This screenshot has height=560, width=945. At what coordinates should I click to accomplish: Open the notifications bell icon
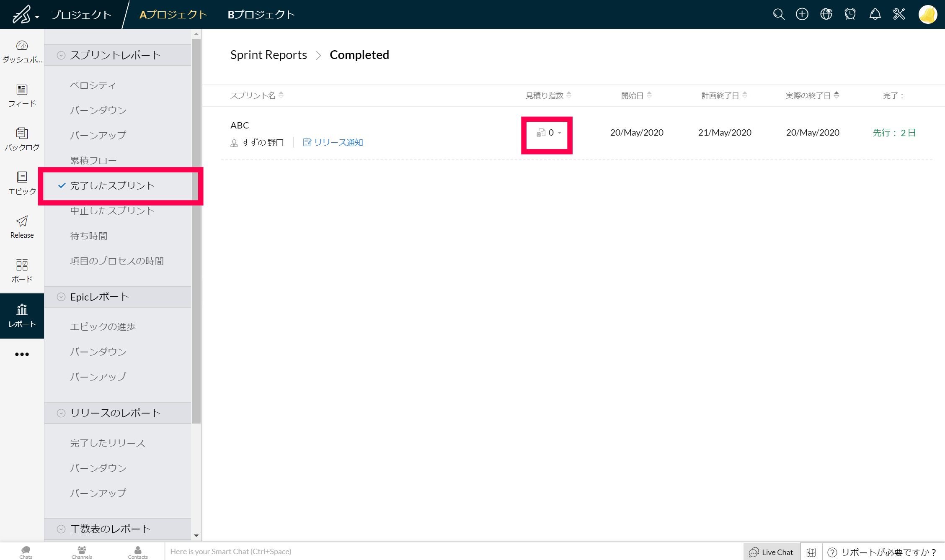tap(875, 14)
